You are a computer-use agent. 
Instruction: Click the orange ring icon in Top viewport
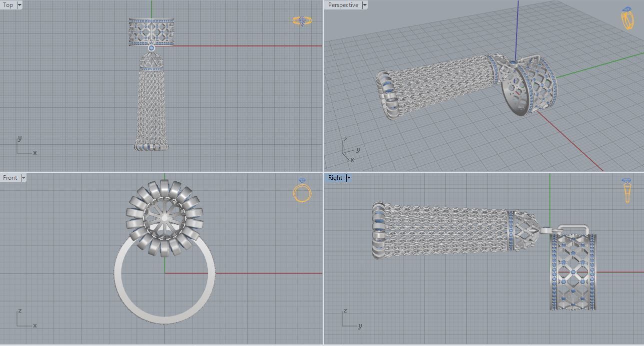click(302, 21)
